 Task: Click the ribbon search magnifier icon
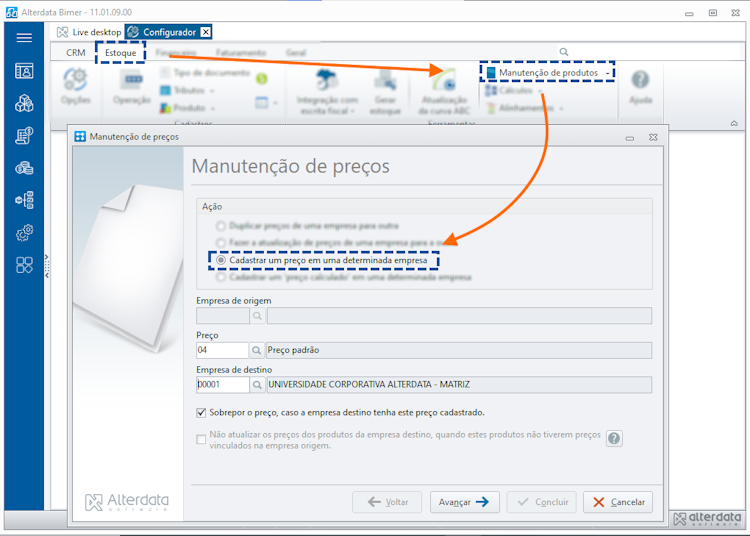(x=564, y=52)
